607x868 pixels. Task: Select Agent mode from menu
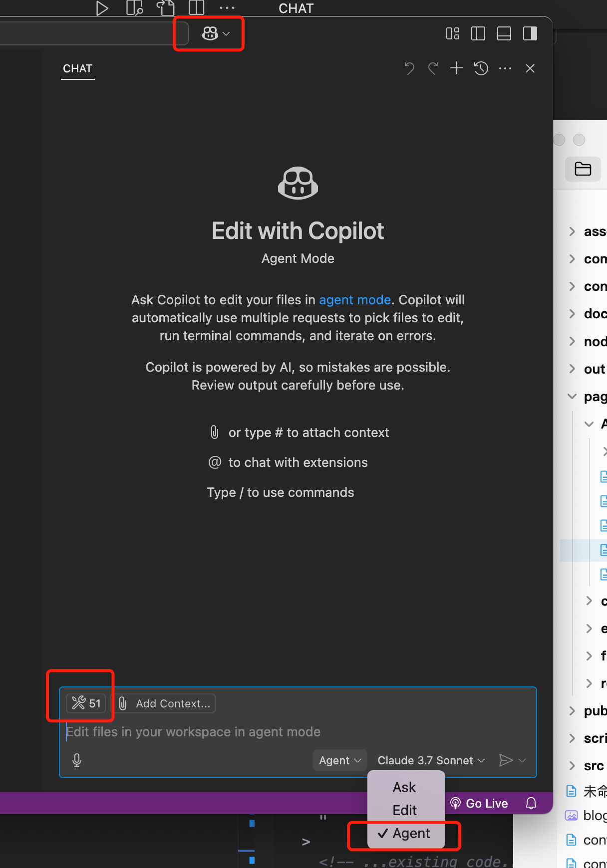(406, 833)
